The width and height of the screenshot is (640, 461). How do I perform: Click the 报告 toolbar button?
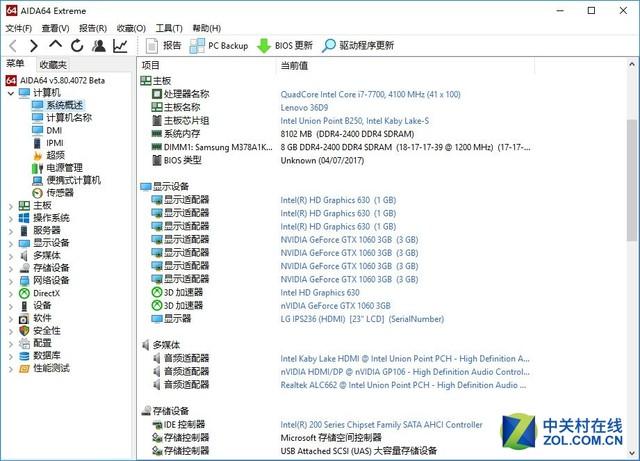pos(163,45)
